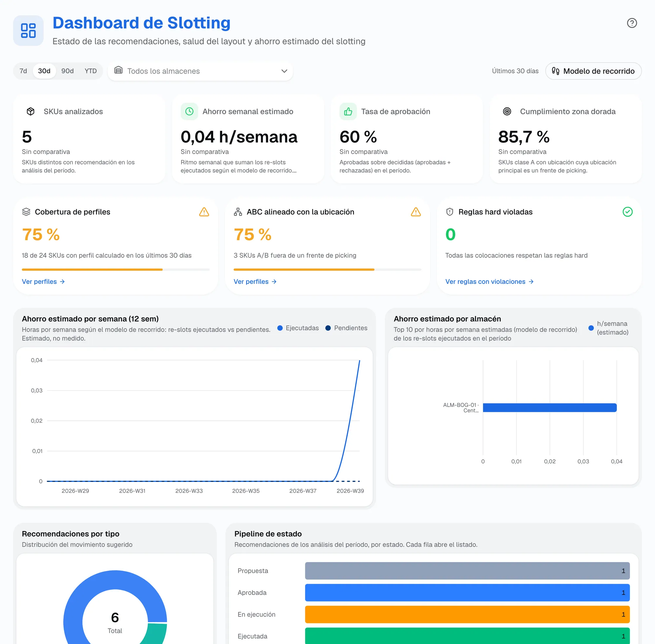This screenshot has width=655, height=644.
Task: Open the Todos los almacenes dropdown
Action: click(x=200, y=71)
